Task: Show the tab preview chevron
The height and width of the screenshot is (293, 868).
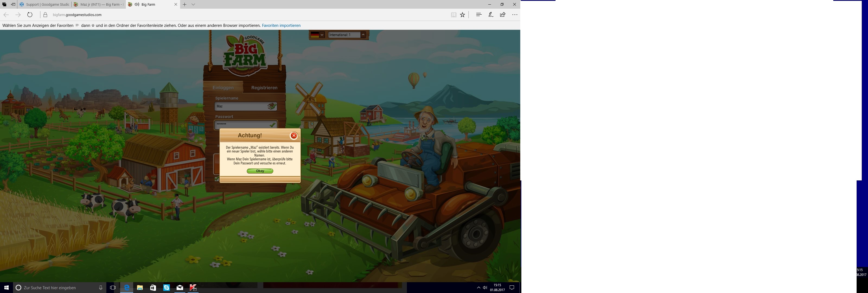Action: [x=193, y=4]
